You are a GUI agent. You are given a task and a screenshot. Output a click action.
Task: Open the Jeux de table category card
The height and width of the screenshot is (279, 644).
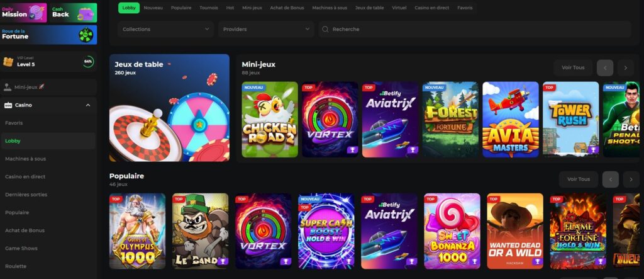point(169,108)
